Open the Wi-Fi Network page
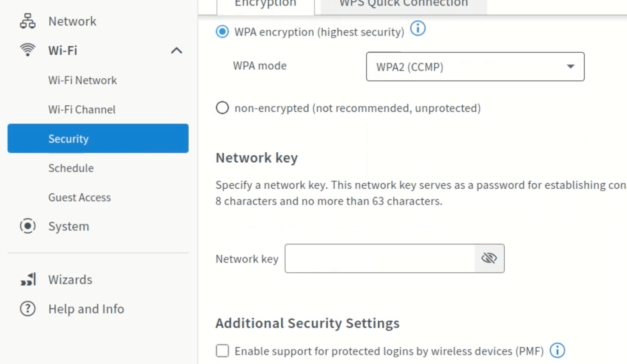 (82, 80)
